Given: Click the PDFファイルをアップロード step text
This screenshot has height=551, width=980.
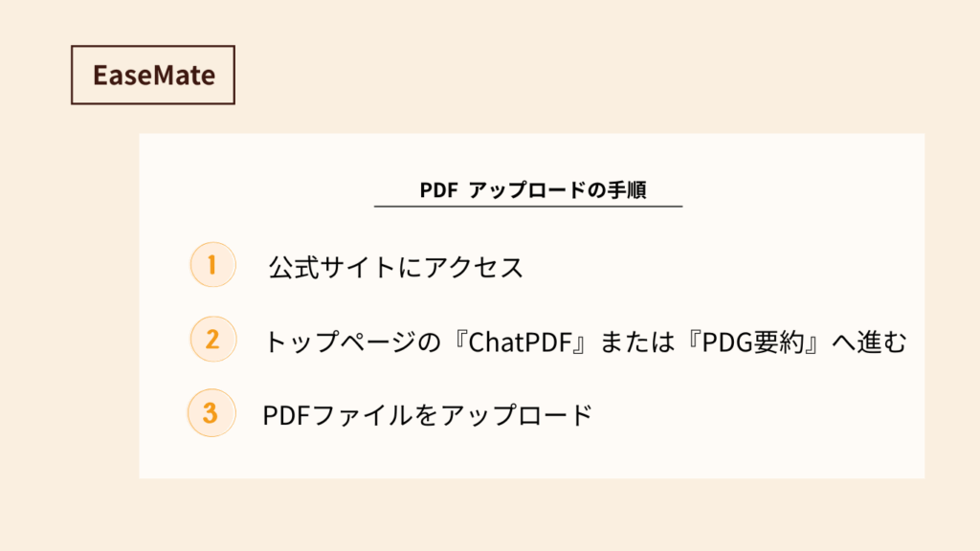Looking at the screenshot, I should point(428,415).
